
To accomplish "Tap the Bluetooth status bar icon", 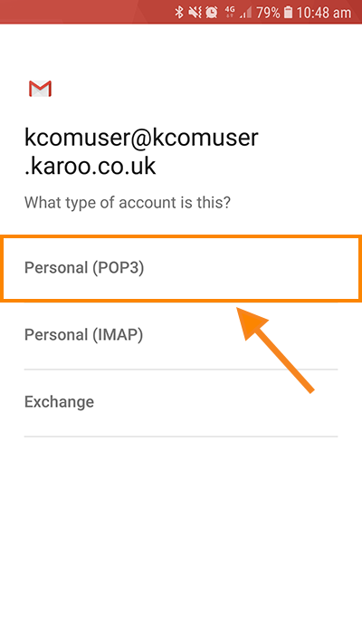I will click(x=179, y=13).
